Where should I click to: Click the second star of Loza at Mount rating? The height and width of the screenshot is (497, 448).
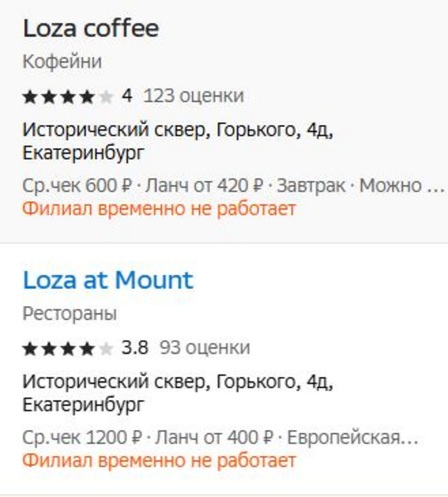pos(50,348)
